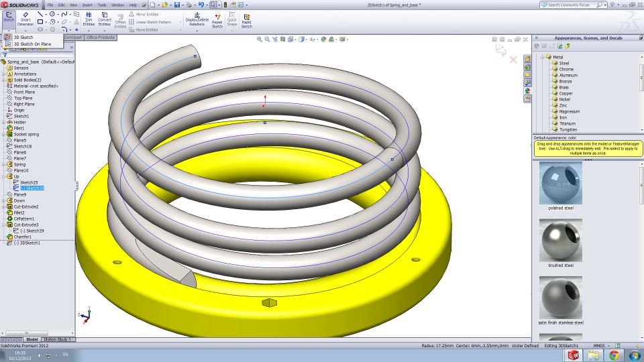Open the Design Library pane tab
Viewport: 644px width, 362px height.
coord(527,67)
